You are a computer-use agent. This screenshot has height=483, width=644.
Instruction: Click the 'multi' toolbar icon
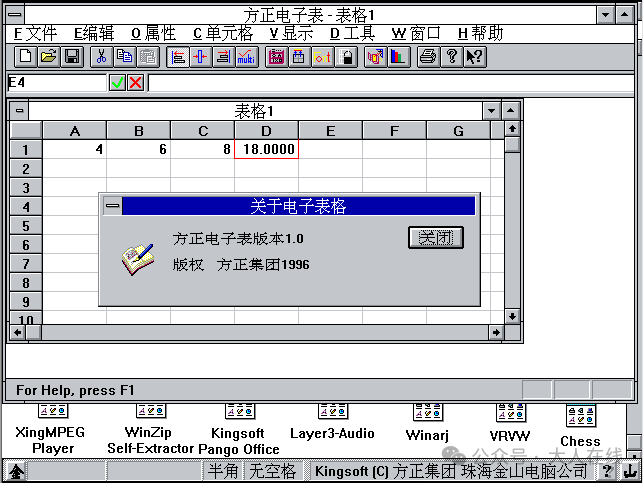(247, 57)
